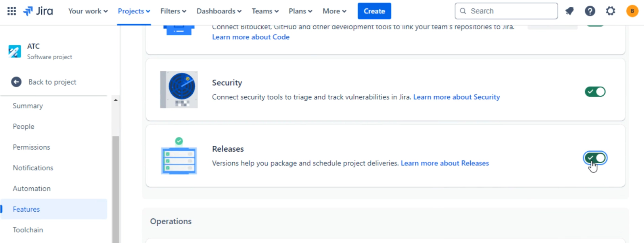Expand the Your work dropdown
Viewport: 644px width, 243px height.
click(88, 11)
